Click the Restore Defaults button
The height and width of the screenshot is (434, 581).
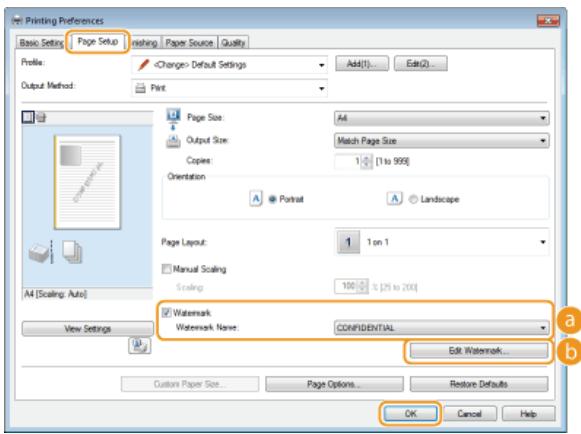tap(479, 384)
